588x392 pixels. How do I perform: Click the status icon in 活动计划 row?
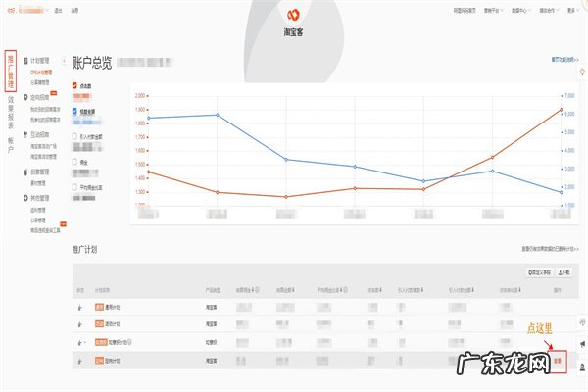click(x=80, y=324)
